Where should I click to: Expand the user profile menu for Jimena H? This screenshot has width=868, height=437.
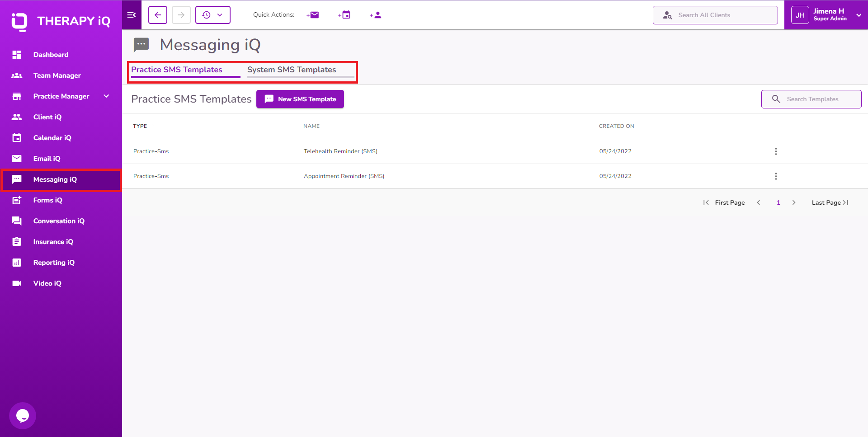pos(859,14)
